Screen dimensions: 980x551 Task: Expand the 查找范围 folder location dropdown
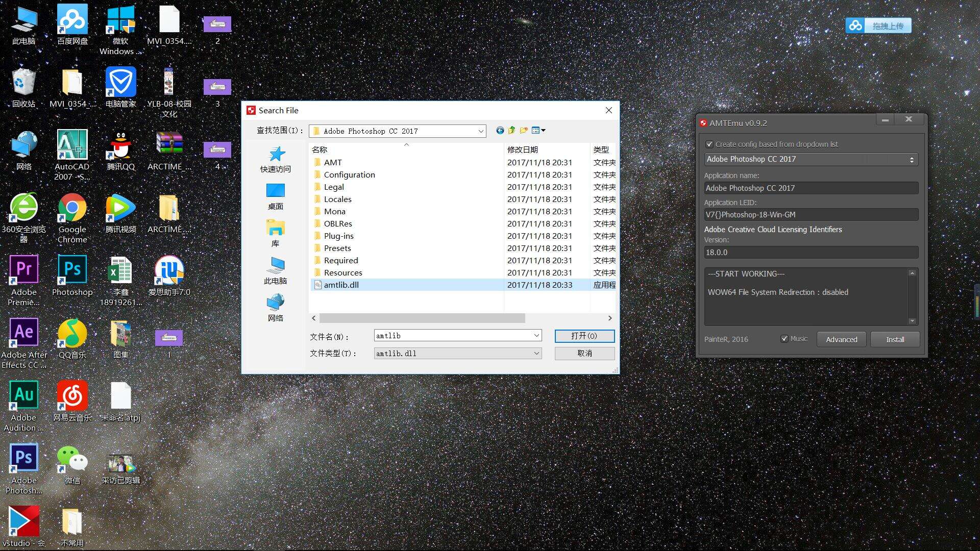tap(480, 131)
